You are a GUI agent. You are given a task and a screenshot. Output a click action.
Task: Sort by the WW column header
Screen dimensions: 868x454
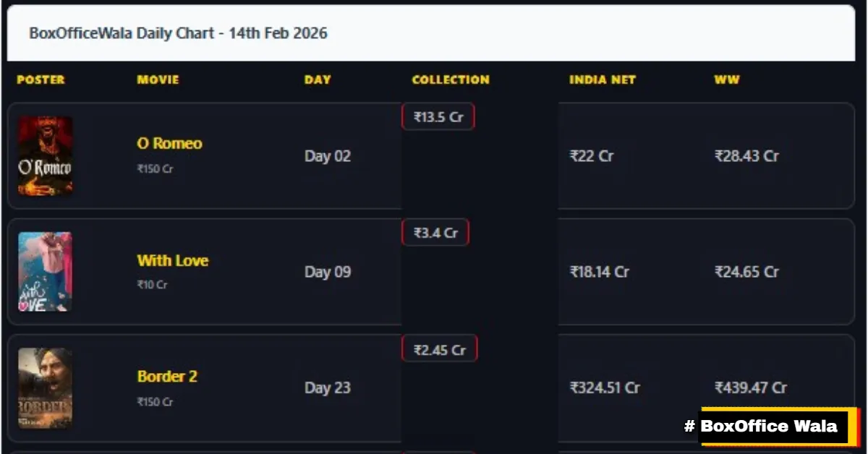pyautogui.click(x=726, y=80)
